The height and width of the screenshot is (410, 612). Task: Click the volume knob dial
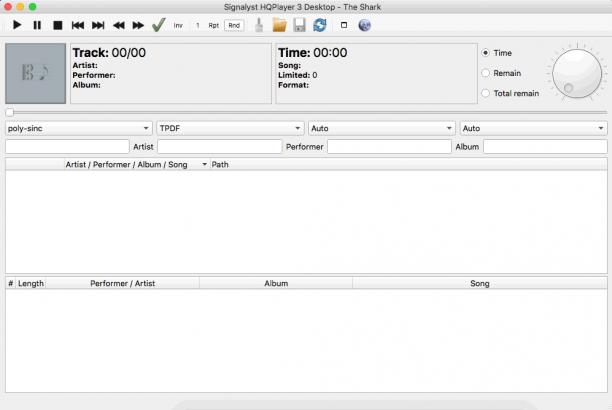(x=577, y=73)
